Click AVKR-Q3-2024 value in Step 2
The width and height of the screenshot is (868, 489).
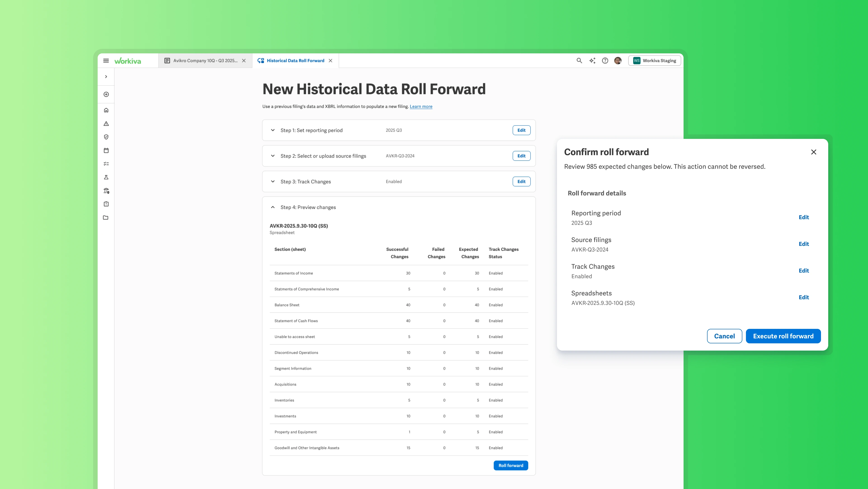click(x=400, y=156)
